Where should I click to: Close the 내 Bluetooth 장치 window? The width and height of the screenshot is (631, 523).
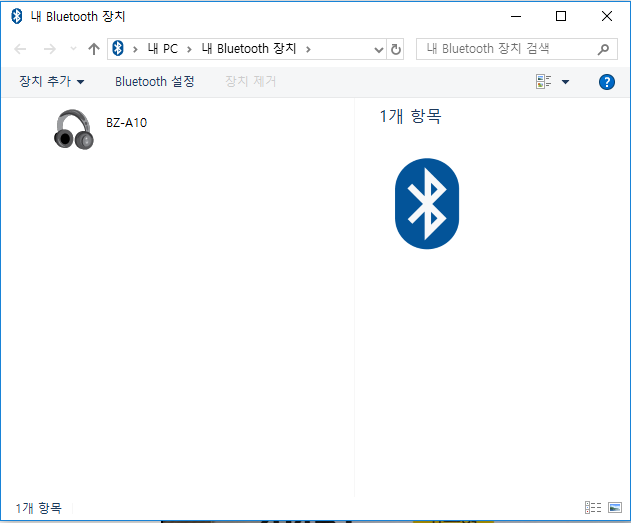607,16
